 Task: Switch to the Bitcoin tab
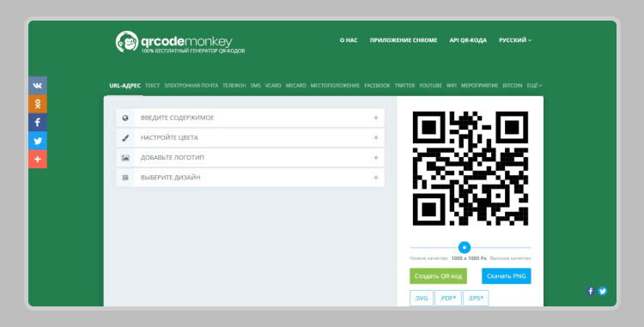click(513, 85)
